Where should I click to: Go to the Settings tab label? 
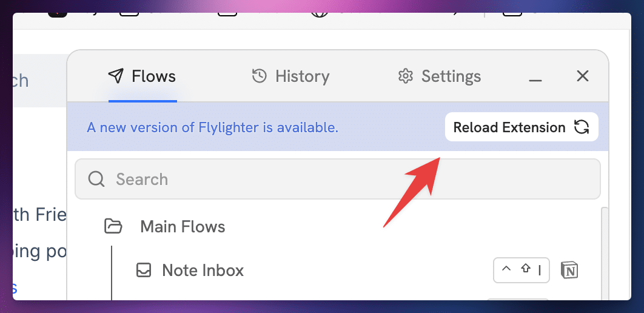coord(451,76)
